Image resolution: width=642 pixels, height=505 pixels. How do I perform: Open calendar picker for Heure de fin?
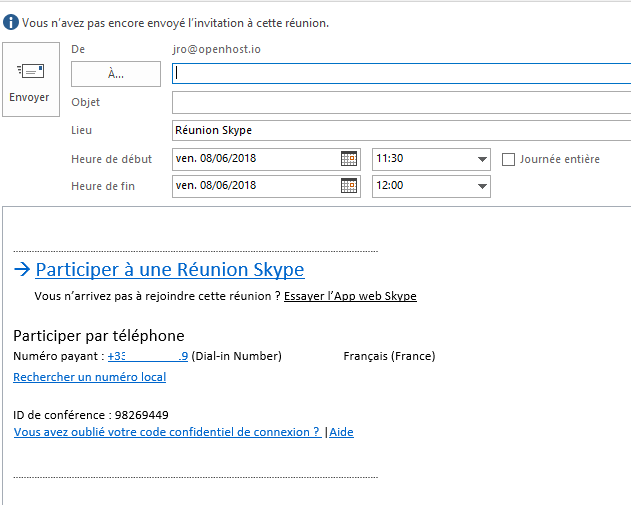tap(349, 186)
